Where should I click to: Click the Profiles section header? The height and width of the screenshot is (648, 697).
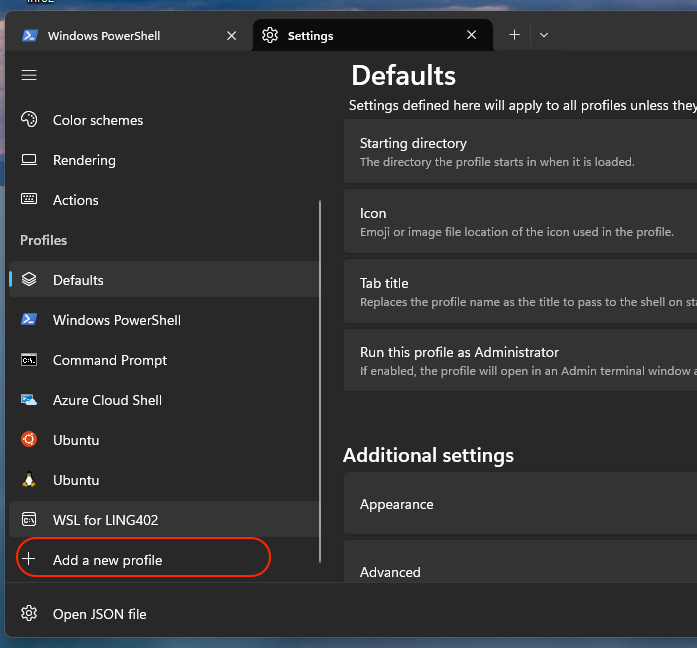point(44,240)
